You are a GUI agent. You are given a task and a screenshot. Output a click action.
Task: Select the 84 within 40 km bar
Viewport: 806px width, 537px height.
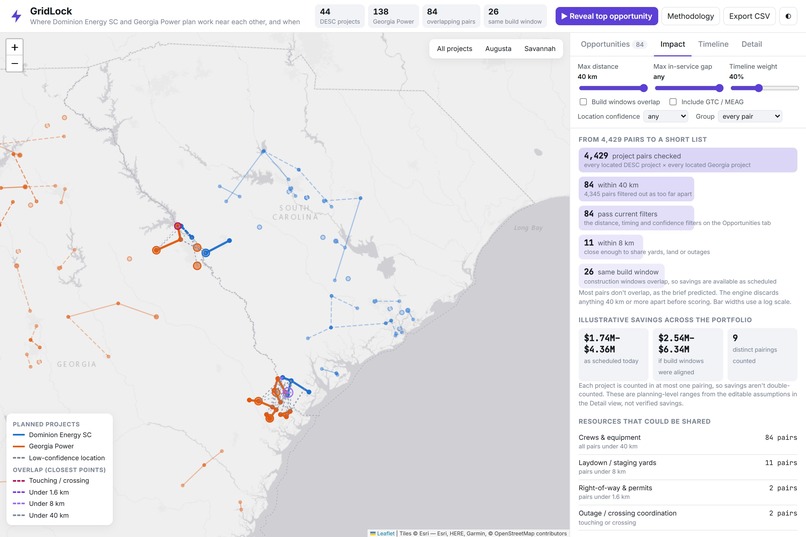(x=636, y=189)
